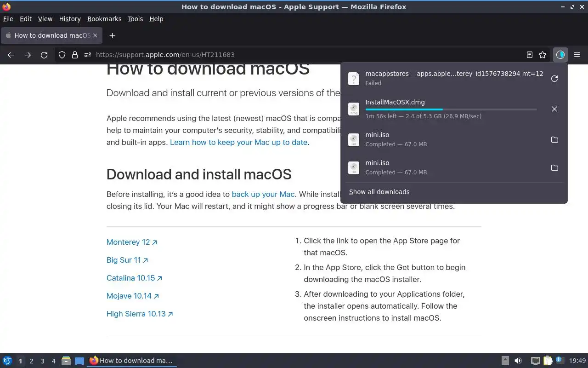588x368 pixels.
Task: Open the History menu
Action: click(70, 19)
